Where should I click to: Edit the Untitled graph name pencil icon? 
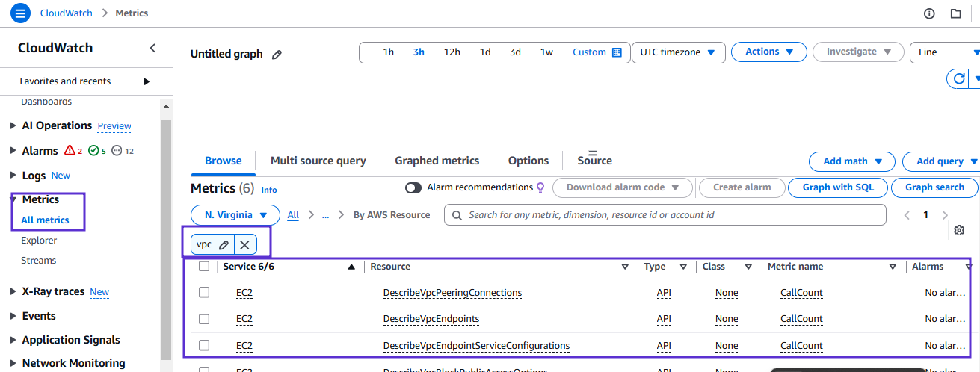[277, 55]
